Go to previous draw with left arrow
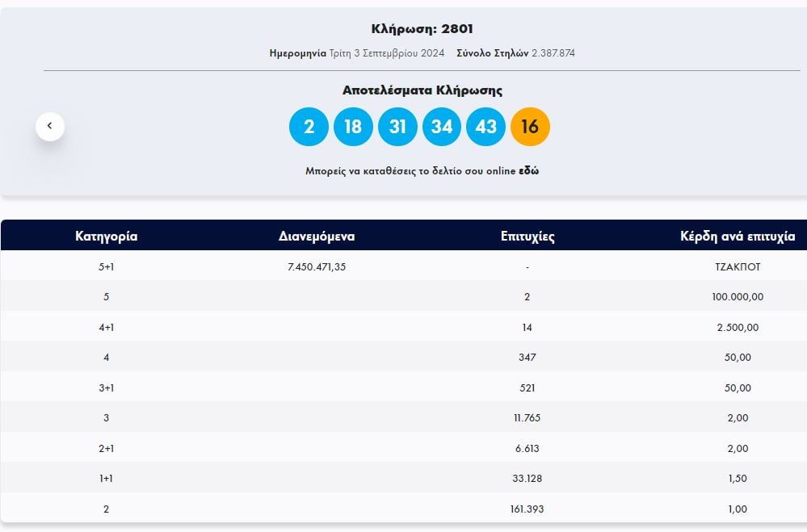 49,126
